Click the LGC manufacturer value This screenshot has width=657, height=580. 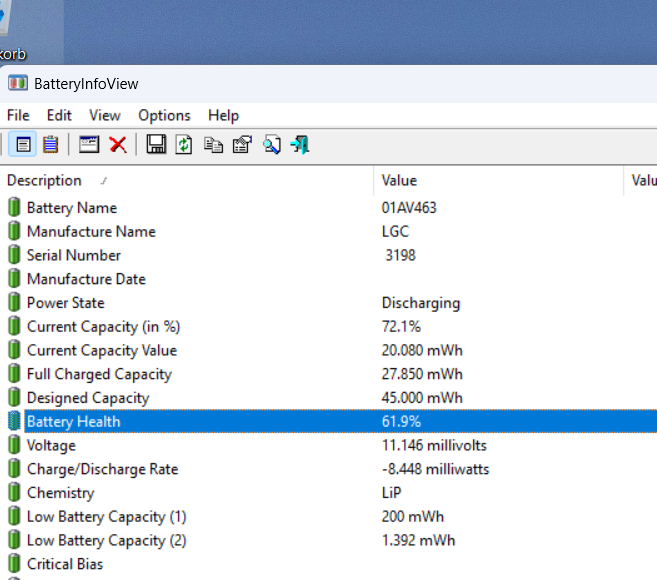click(x=395, y=231)
